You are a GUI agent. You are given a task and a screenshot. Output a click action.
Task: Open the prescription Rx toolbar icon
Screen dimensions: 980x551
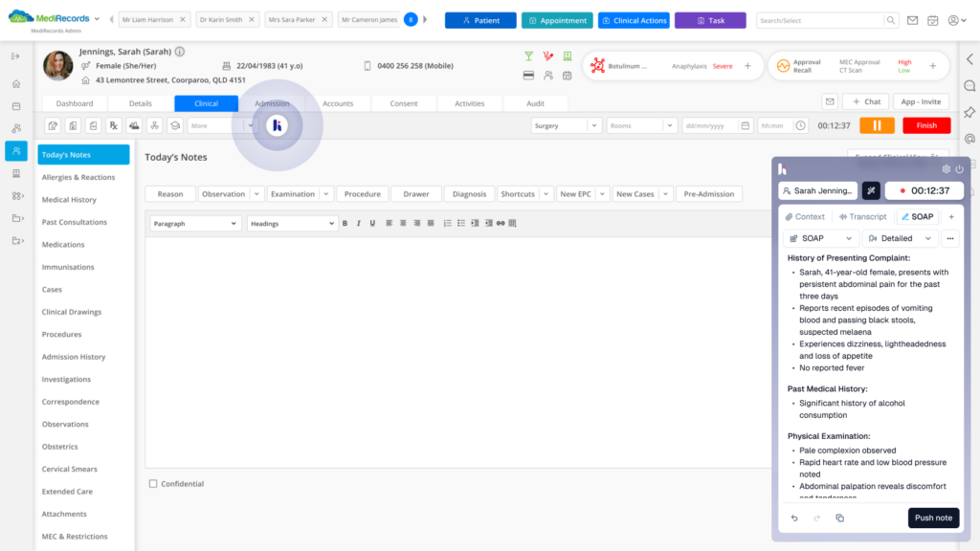point(114,125)
